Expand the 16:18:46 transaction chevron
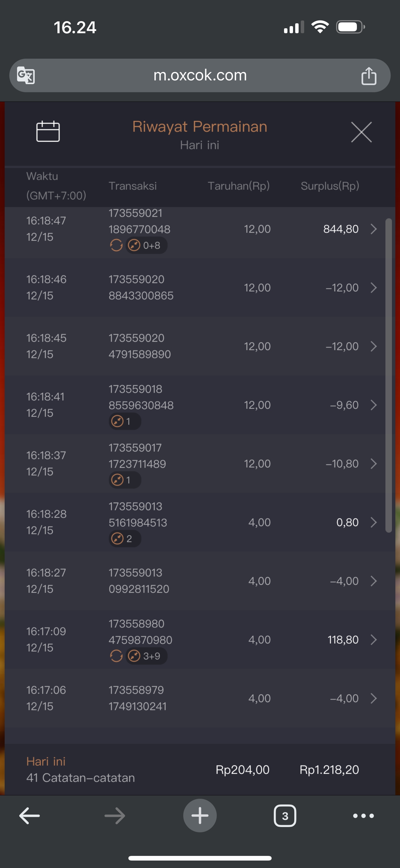 click(x=373, y=288)
